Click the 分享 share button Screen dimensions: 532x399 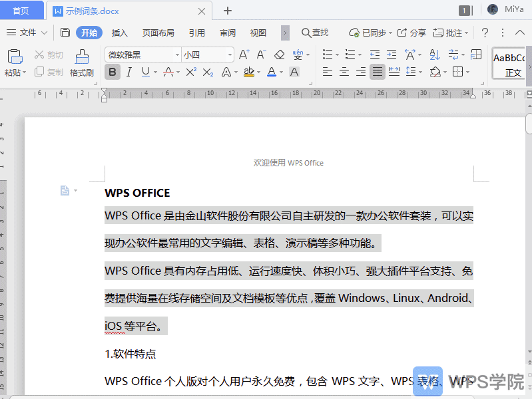411,33
